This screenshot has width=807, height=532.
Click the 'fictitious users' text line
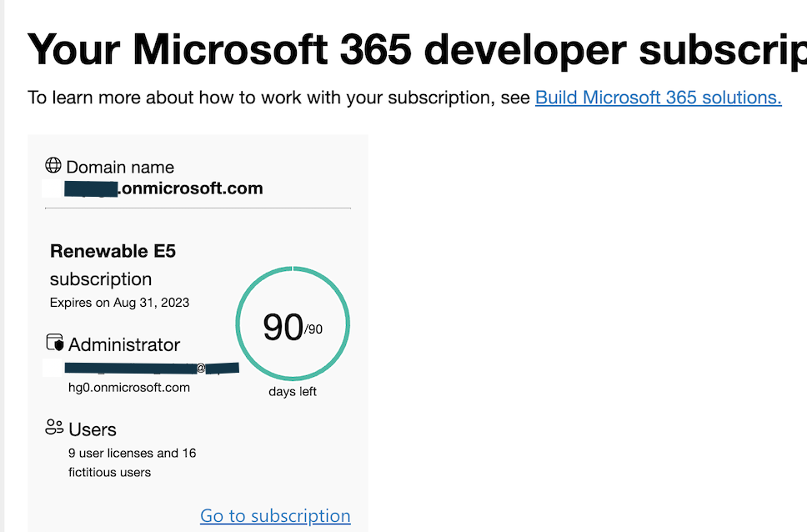pyautogui.click(x=109, y=472)
